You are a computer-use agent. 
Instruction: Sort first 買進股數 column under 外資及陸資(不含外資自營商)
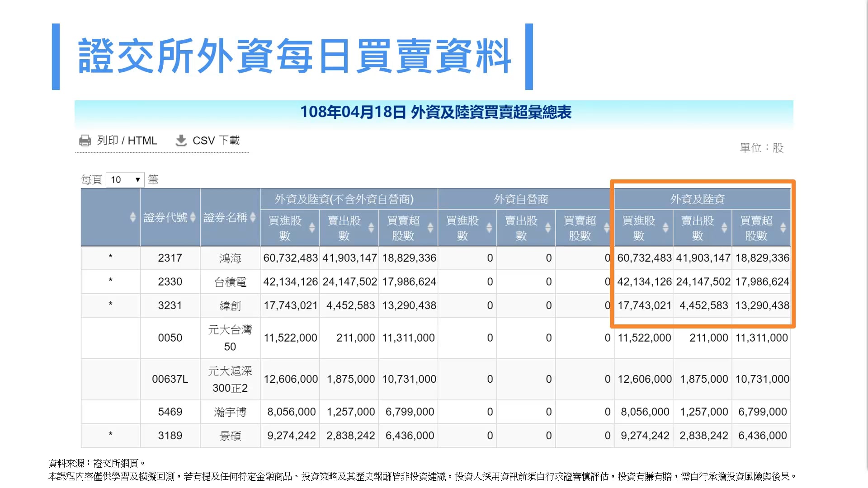pyautogui.click(x=312, y=228)
